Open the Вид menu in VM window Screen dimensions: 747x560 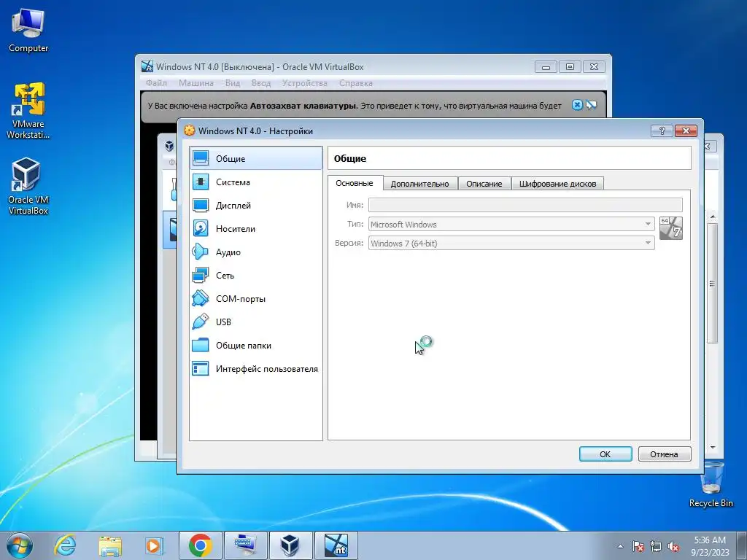pyautogui.click(x=233, y=83)
